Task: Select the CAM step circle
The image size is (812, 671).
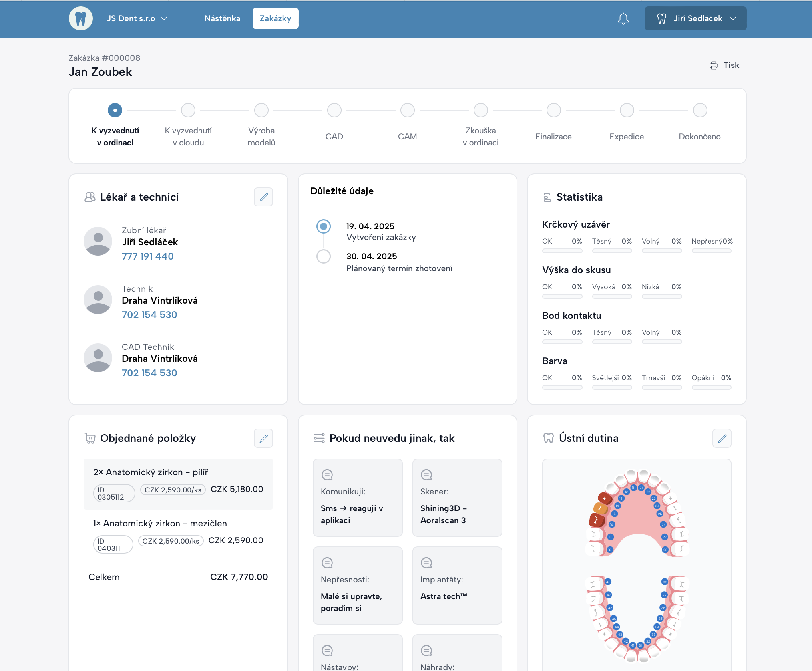Action: click(408, 110)
